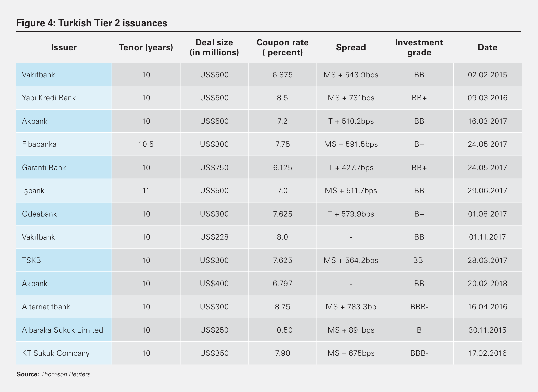Select the Investment grade column header

coord(419,47)
